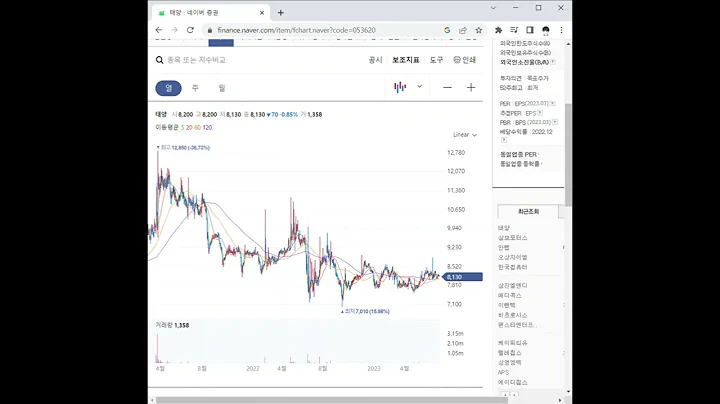Open the Chrome profile avatar
Viewport: 720px width, 404px height.
pyautogui.click(x=546, y=30)
